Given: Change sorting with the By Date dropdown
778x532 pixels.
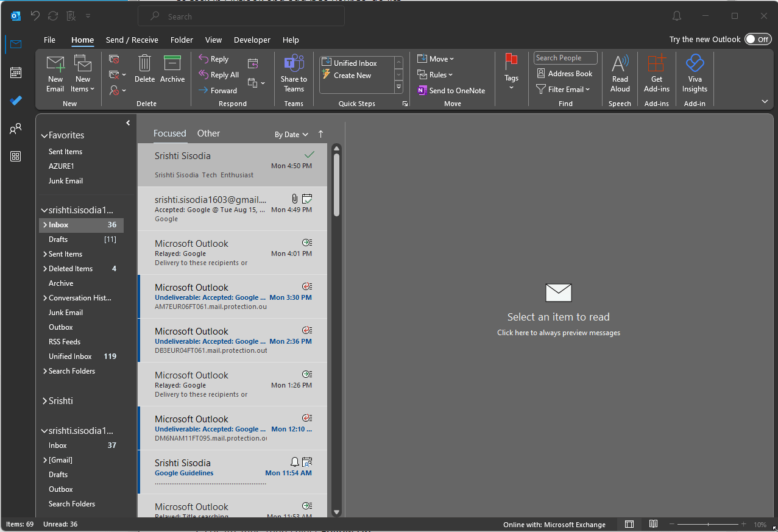Looking at the screenshot, I should coord(291,135).
